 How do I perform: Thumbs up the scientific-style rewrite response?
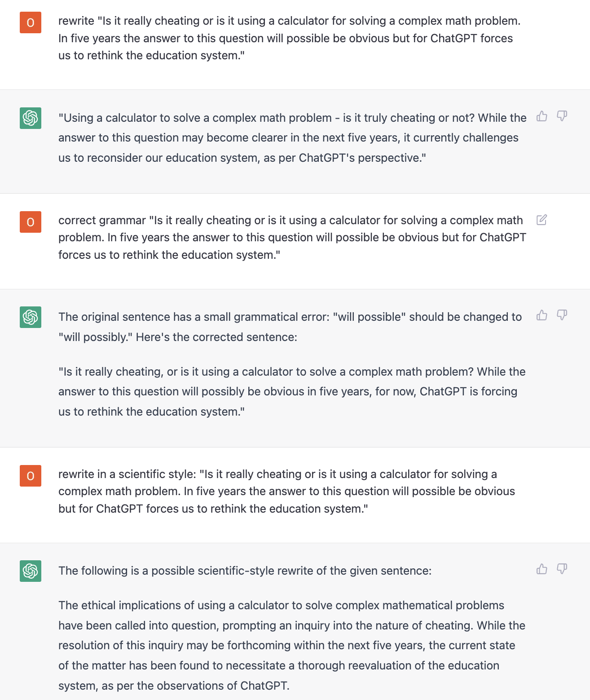[x=542, y=569]
